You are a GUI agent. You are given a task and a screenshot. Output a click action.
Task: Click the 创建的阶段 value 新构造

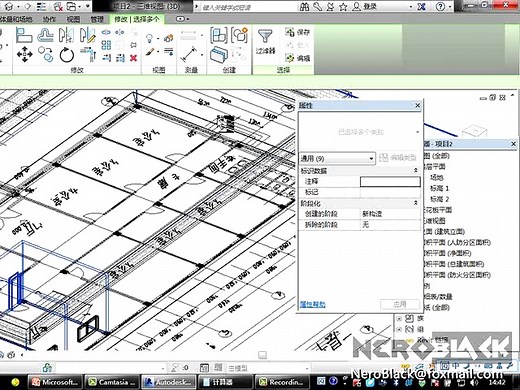coord(390,214)
